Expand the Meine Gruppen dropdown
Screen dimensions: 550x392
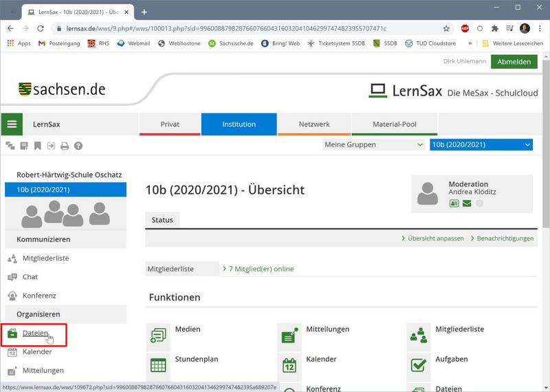374,144
